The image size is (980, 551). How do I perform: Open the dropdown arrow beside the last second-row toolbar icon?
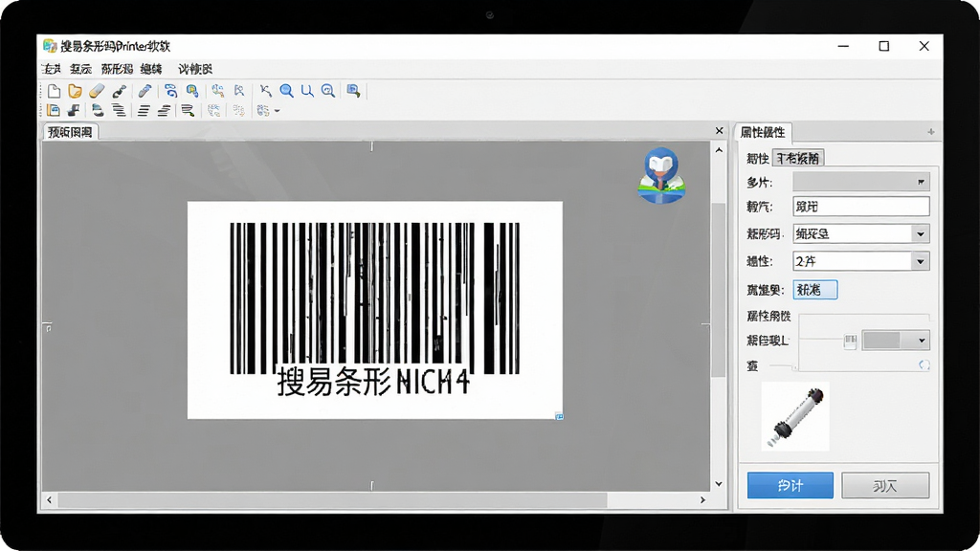(277, 111)
